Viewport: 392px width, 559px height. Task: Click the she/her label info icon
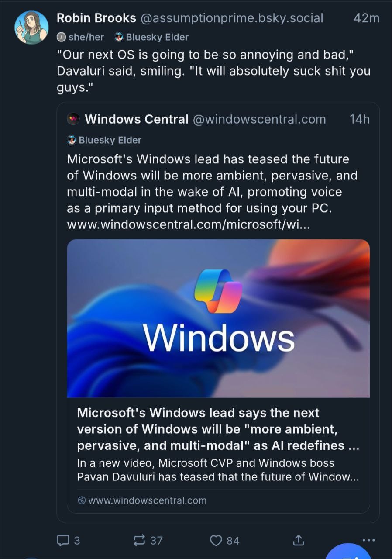pos(62,38)
